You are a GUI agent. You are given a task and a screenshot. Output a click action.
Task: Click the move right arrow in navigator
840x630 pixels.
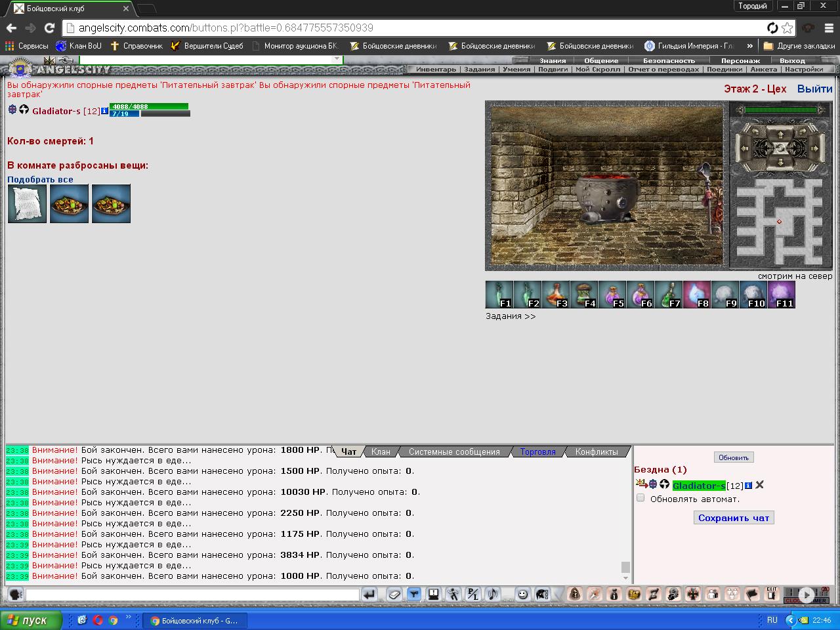[813, 148]
